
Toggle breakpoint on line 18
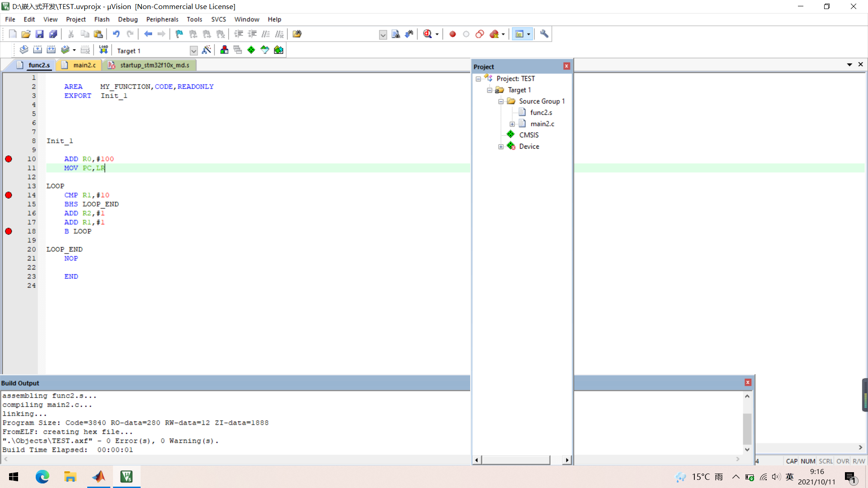9,231
